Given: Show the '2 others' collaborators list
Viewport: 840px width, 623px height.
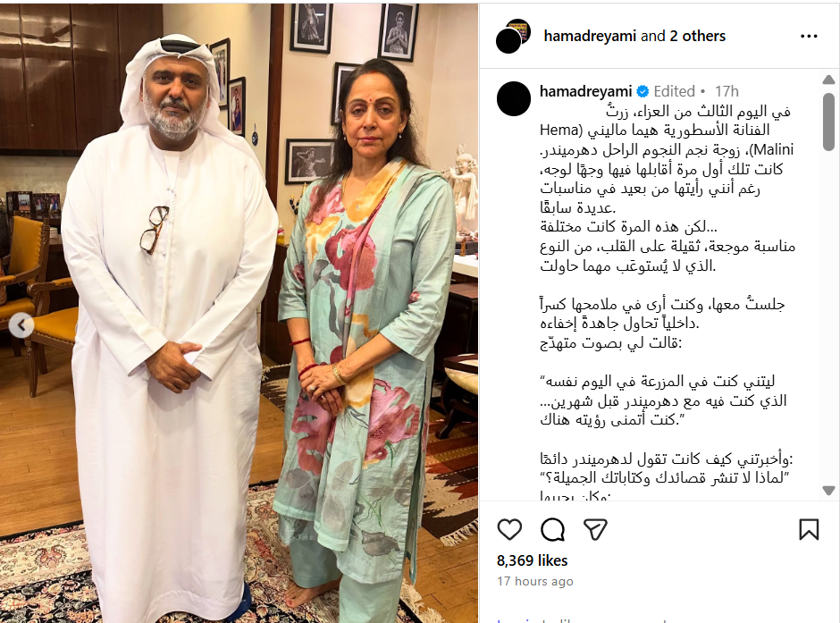Looking at the screenshot, I should 698,36.
